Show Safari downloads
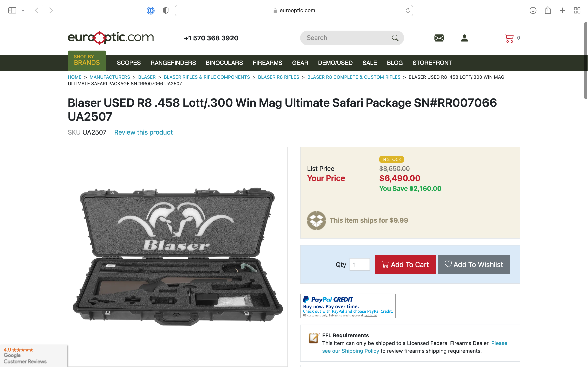The width and height of the screenshot is (588, 367). (533, 10)
